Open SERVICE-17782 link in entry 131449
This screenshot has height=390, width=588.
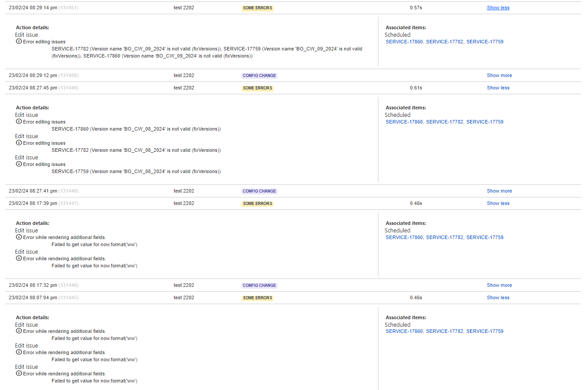point(444,122)
